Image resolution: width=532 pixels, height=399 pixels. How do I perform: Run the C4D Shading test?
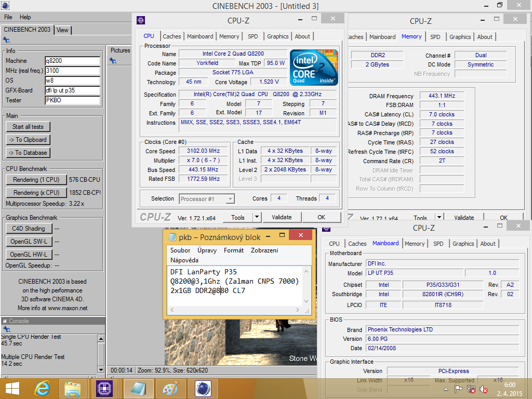point(29,229)
